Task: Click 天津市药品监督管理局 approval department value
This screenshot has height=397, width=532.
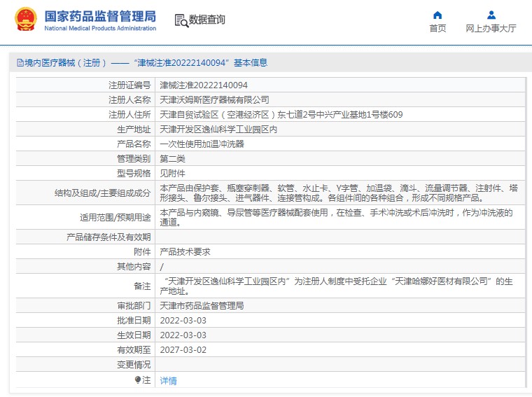Action: click(x=202, y=306)
